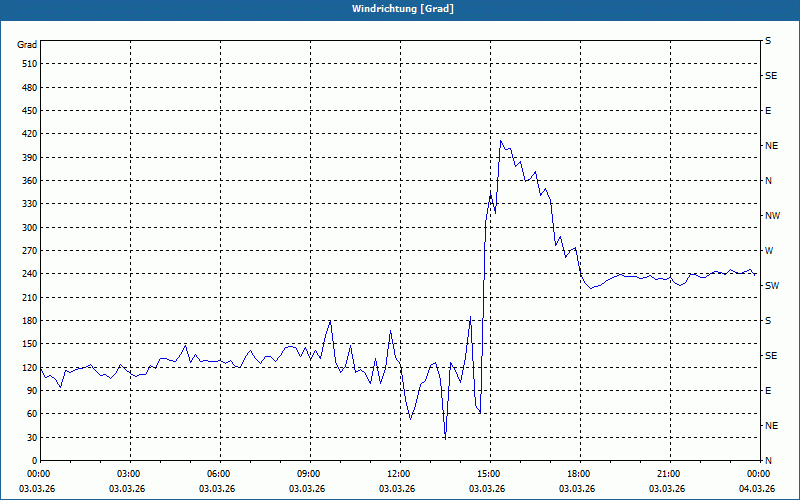
Task: Select the 06:00 time label
Action: pos(220,474)
